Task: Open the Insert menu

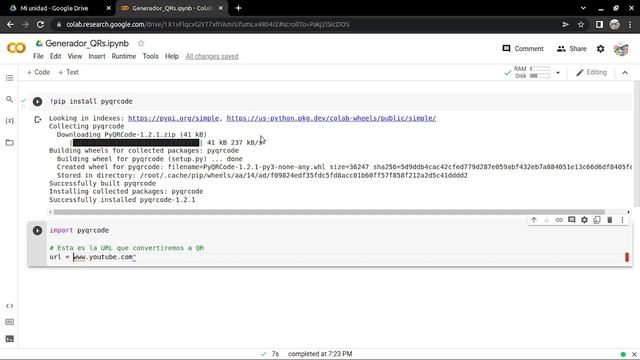Action: coord(97,56)
